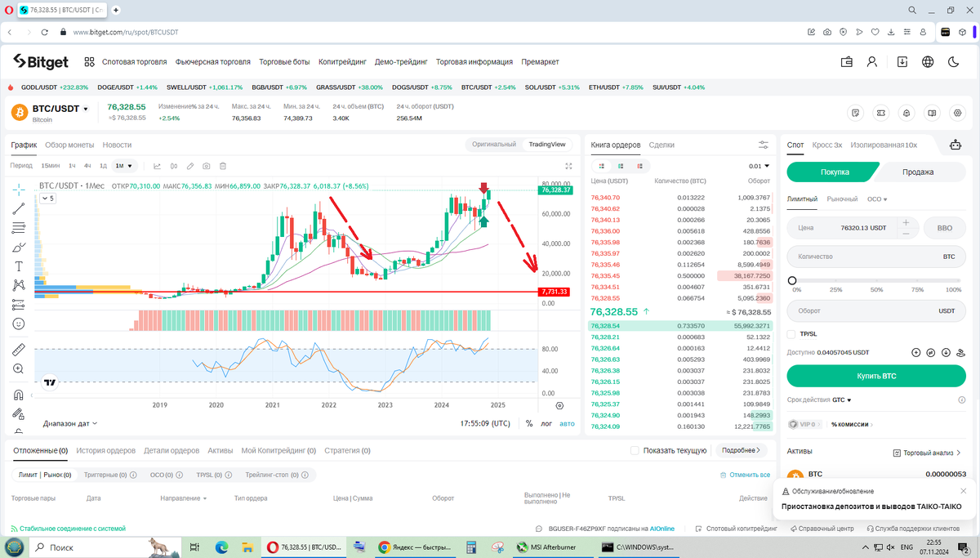Toggle the magnet mode tool
This screenshot has width=980, height=558.
[19, 395]
